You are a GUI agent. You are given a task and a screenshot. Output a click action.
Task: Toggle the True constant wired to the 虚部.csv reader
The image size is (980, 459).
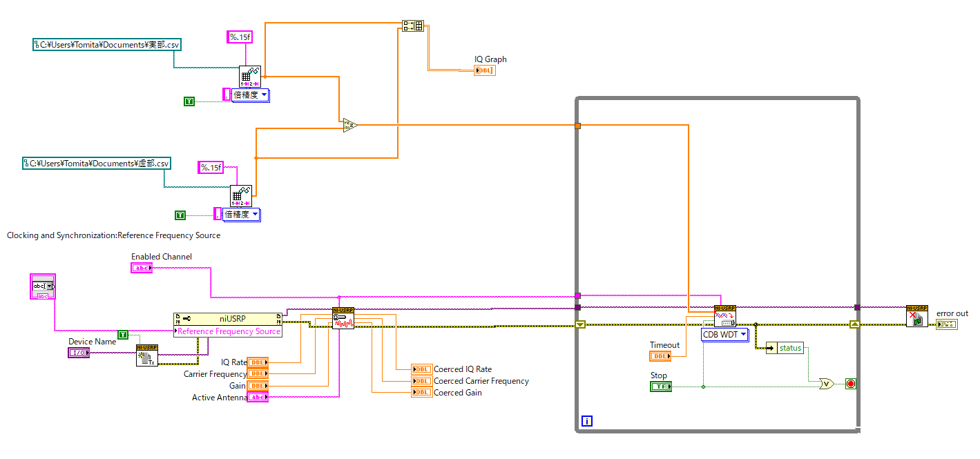pos(180,215)
